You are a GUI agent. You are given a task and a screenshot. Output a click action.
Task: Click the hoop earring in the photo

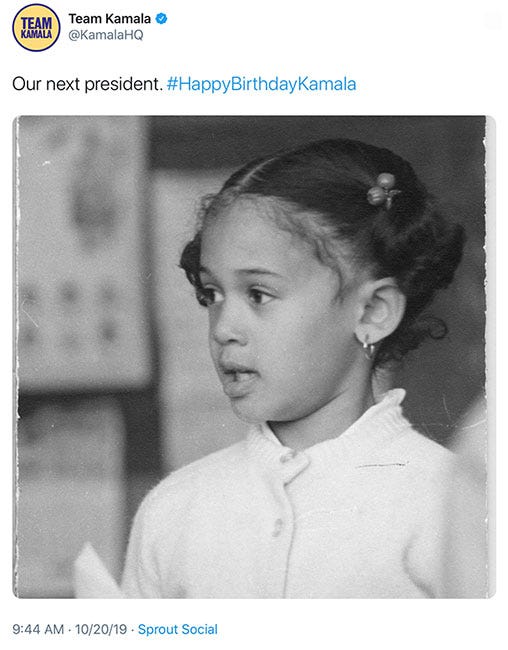point(368,347)
